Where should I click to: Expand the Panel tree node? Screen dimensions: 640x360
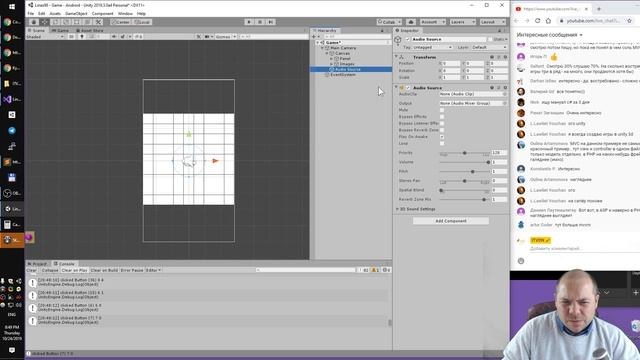331,59
